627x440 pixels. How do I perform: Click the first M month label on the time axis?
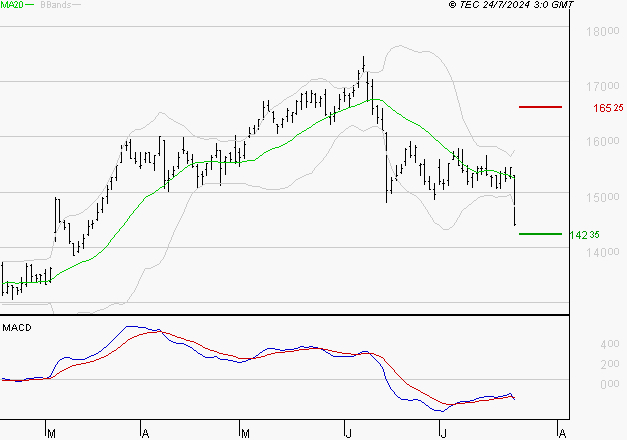point(51,434)
